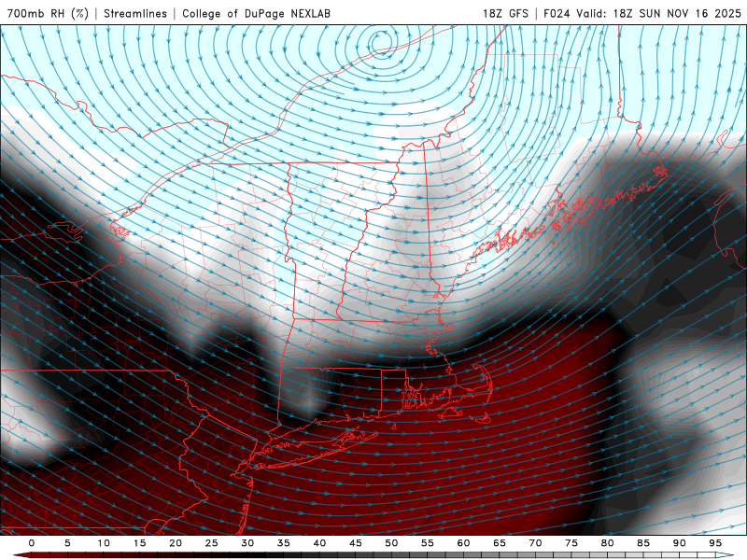Select the "90" color scale number
The width and height of the screenshot is (747, 560).
coord(679,543)
